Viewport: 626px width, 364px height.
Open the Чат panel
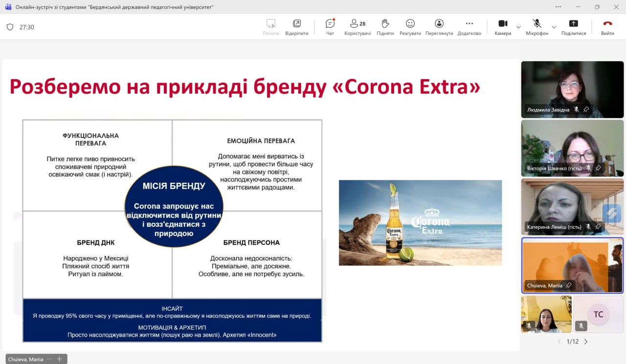pyautogui.click(x=330, y=27)
